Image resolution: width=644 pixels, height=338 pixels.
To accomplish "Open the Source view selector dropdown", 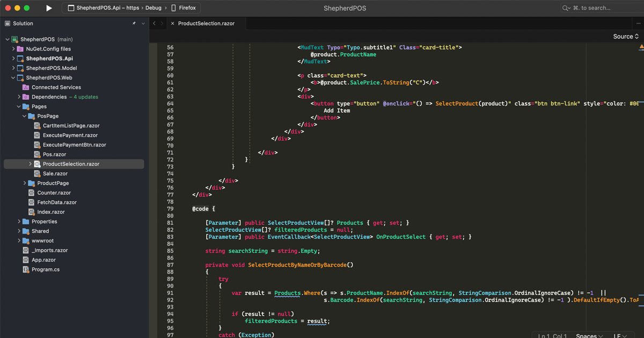I will (626, 36).
